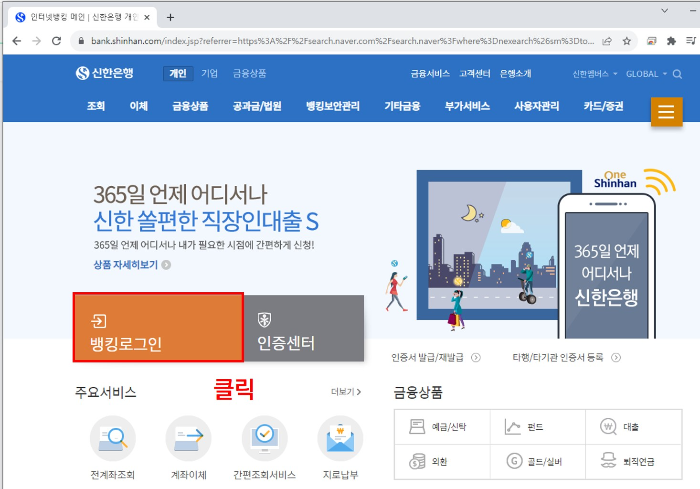Open the browser tab search chevron
Image resolution: width=700 pixels, height=489 pixels.
(x=665, y=10)
